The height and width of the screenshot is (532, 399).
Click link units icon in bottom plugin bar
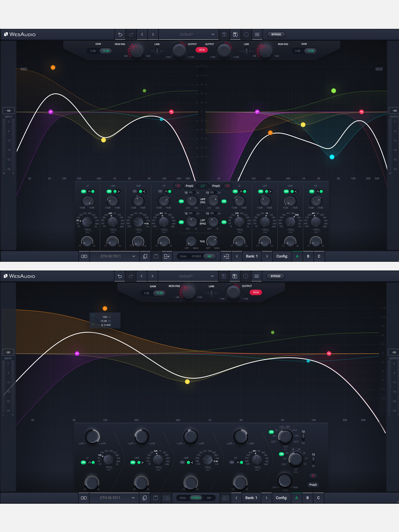point(83,498)
